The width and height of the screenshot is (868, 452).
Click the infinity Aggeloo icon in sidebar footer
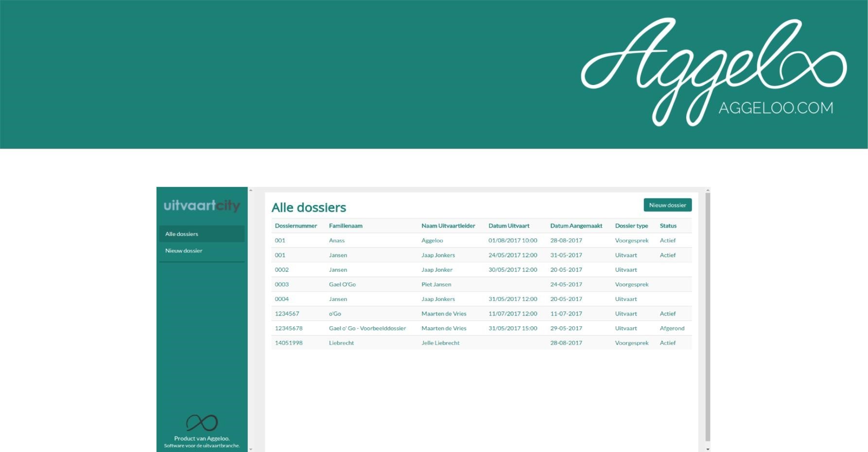(202, 422)
